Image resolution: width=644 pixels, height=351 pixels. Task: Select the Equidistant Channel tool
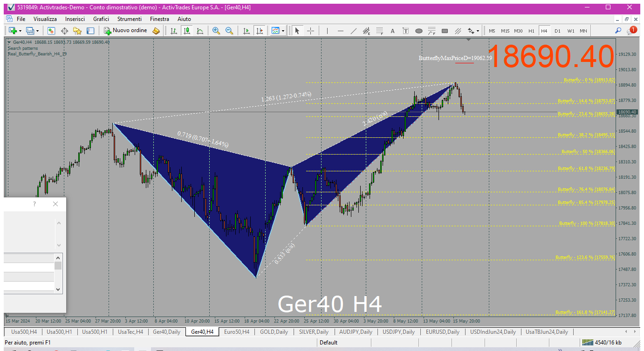pos(367,31)
